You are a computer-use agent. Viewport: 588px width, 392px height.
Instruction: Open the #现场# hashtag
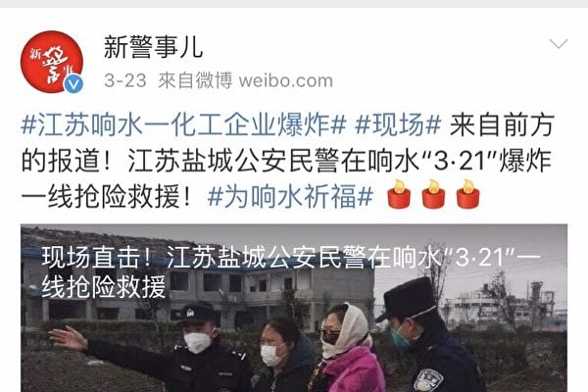[398, 124]
